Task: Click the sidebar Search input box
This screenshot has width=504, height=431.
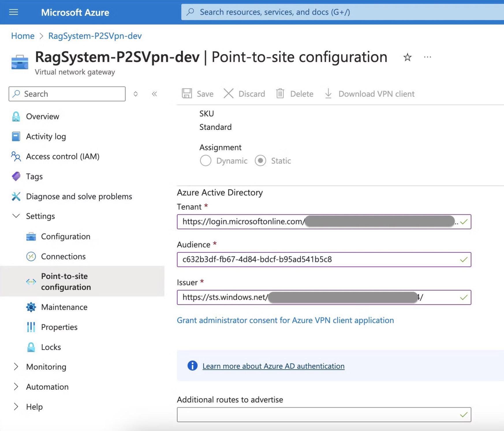Action: point(67,94)
